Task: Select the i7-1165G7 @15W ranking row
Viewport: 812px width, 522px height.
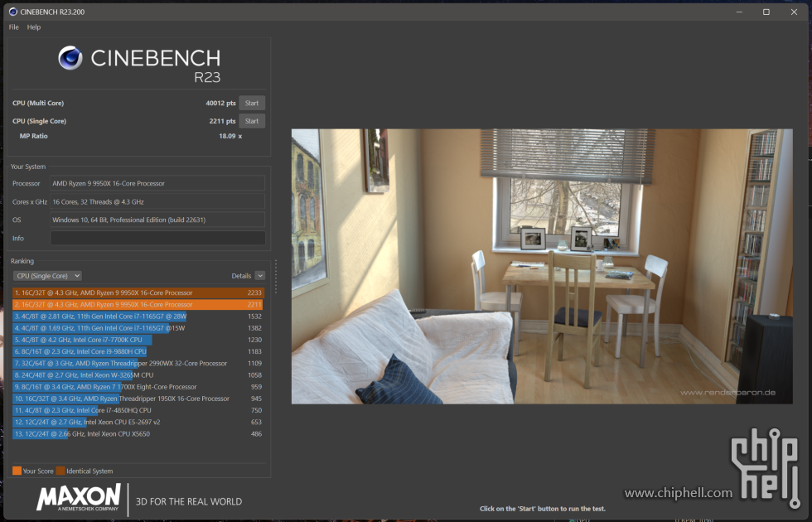Action: 138,328
